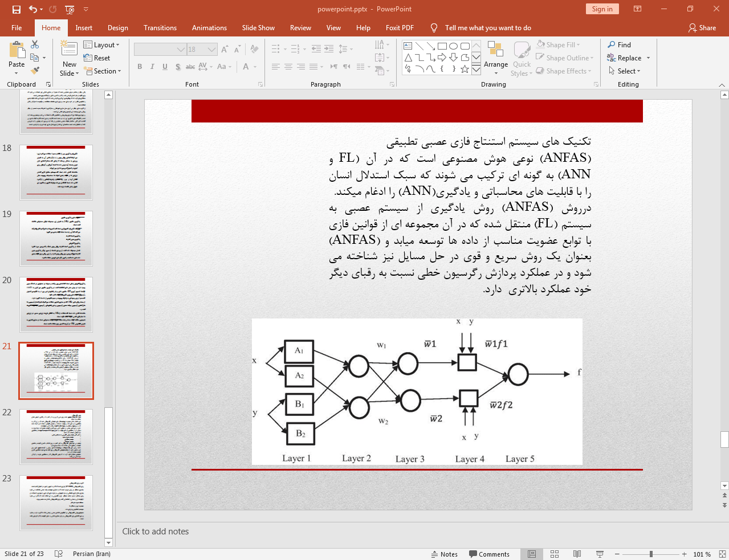Screen dimensions: 729x560
Task: Insert the triangle shape from gallery
Action: click(408, 58)
